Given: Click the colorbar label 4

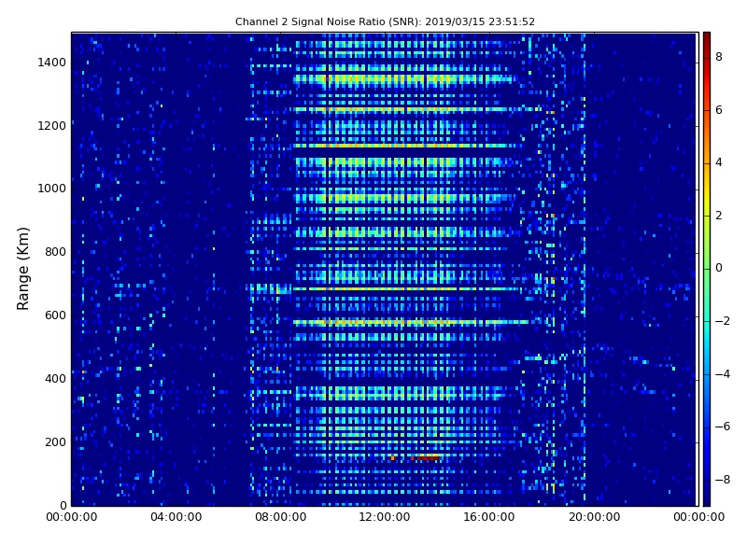Looking at the screenshot, I should click(x=719, y=162).
